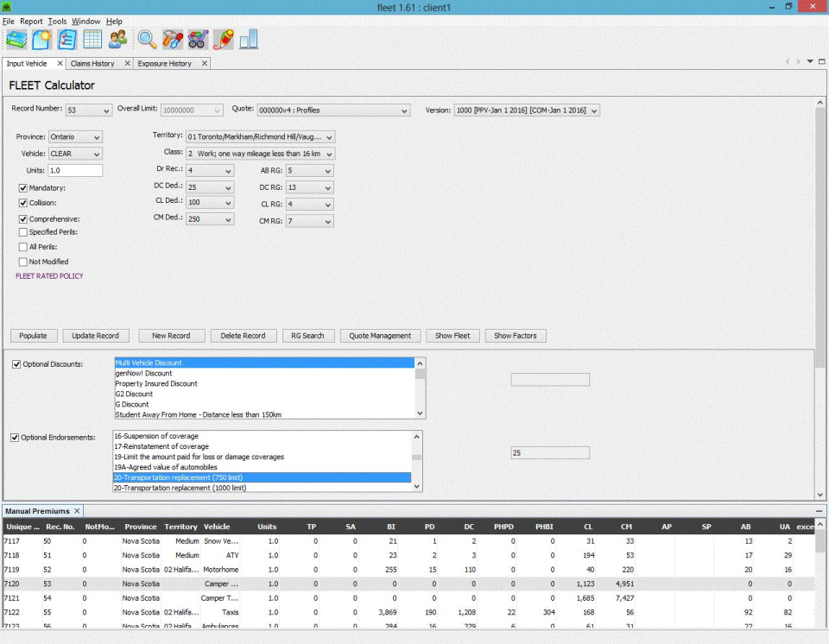
Task: Open the Province dropdown showing Ontario
Action: tap(75, 136)
